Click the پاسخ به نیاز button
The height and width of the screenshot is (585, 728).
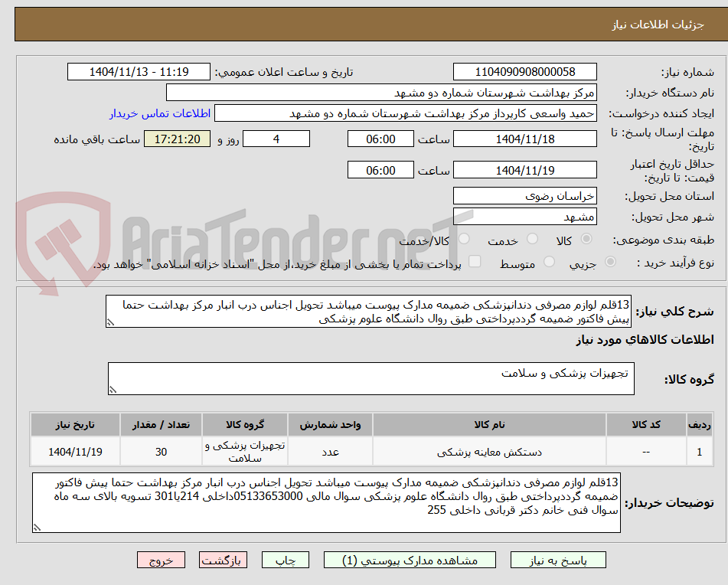(x=558, y=560)
